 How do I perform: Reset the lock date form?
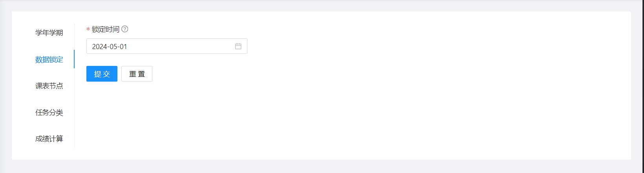[x=137, y=74]
